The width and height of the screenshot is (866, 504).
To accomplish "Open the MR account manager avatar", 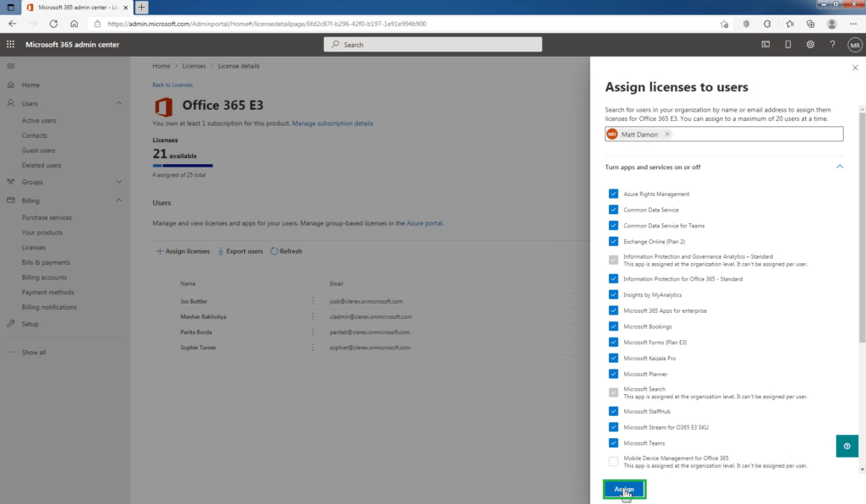I will click(855, 45).
